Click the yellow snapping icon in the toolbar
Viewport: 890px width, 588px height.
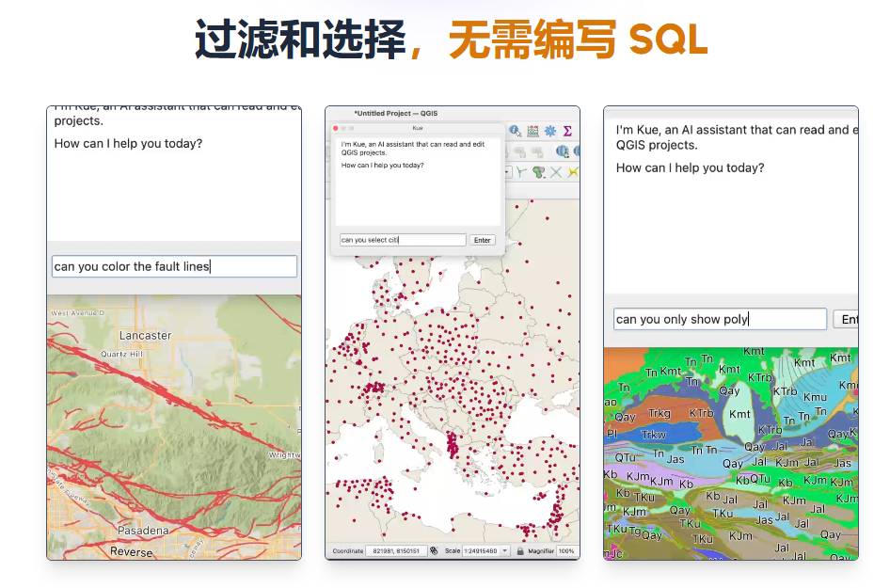pos(573,172)
